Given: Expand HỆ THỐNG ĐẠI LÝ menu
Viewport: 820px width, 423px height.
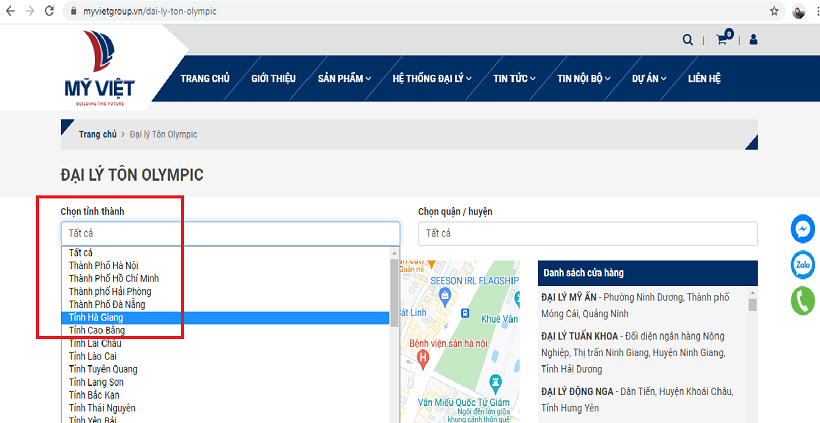Looking at the screenshot, I should [432, 78].
